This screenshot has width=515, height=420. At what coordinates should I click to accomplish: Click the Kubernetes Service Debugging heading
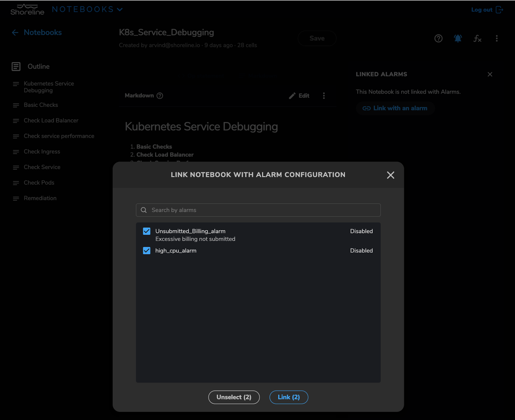[x=201, y=126]
